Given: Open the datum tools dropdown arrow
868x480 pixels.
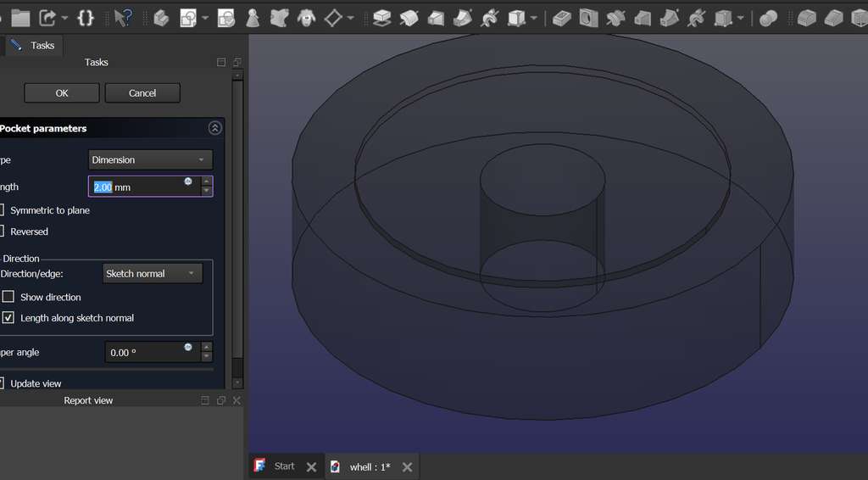Looking at the screenshot, I should click(350, 19).
